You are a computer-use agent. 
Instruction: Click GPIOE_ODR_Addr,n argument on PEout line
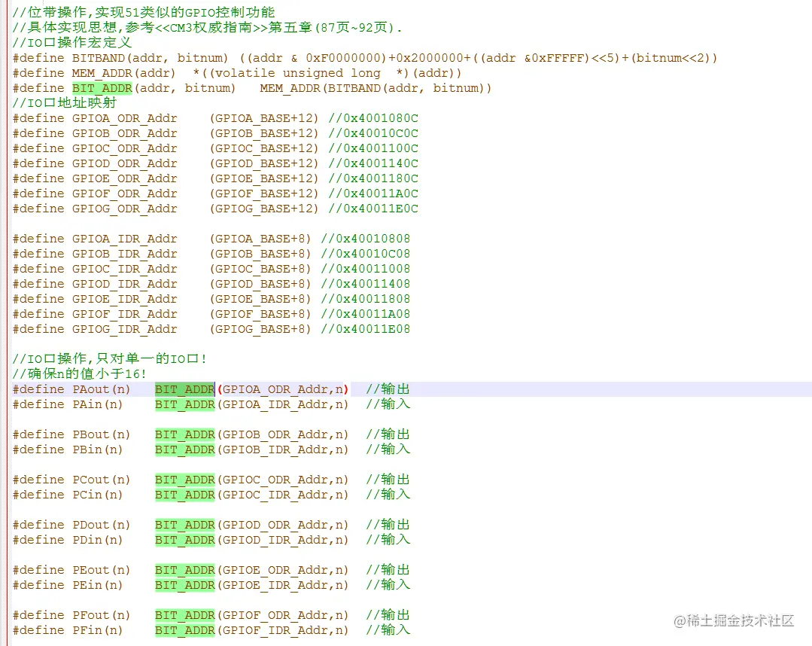[282, 570]
